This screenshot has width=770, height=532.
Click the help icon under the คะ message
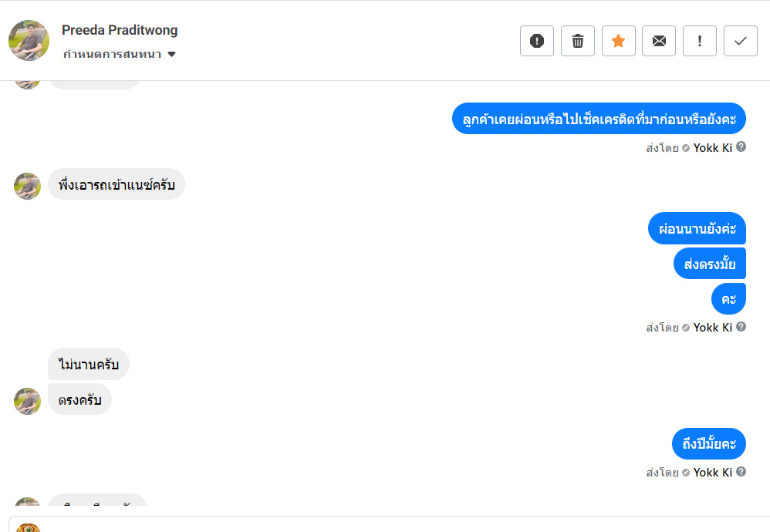(741, 327)
